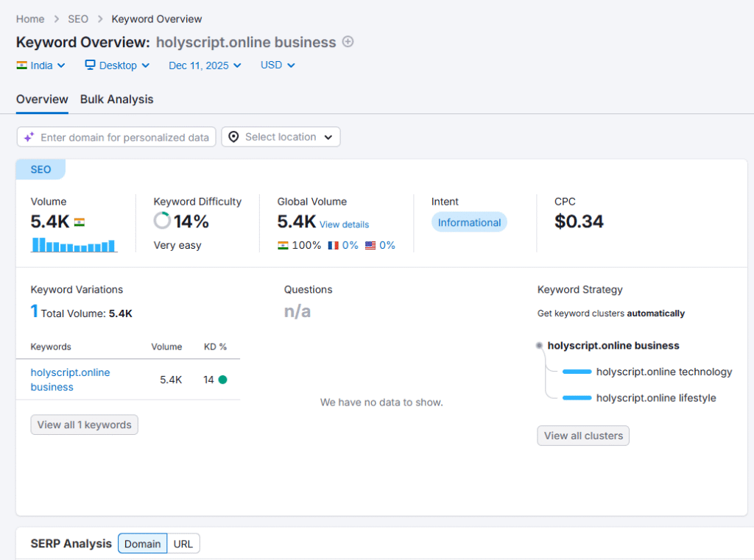Click the Keyword Difficulty donut gauge
The height and width of the screenshot is (560, 754).
tap(162, 221)
